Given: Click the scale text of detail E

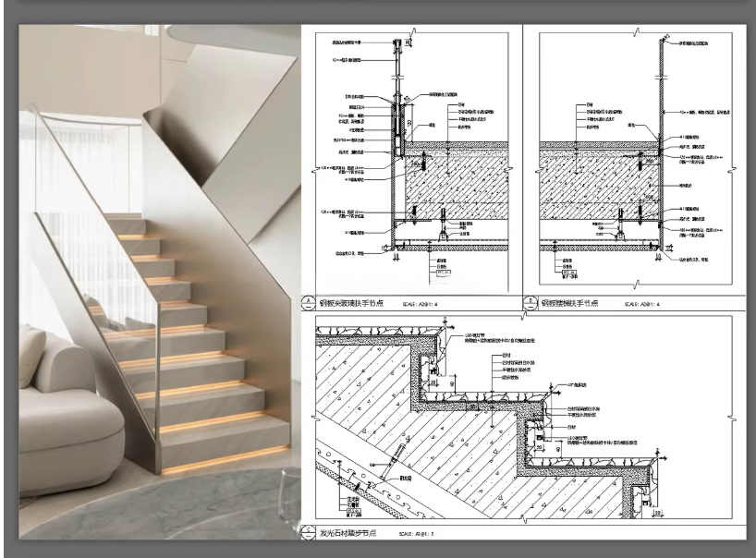Looking at the screenshot, I should point(642,304).
